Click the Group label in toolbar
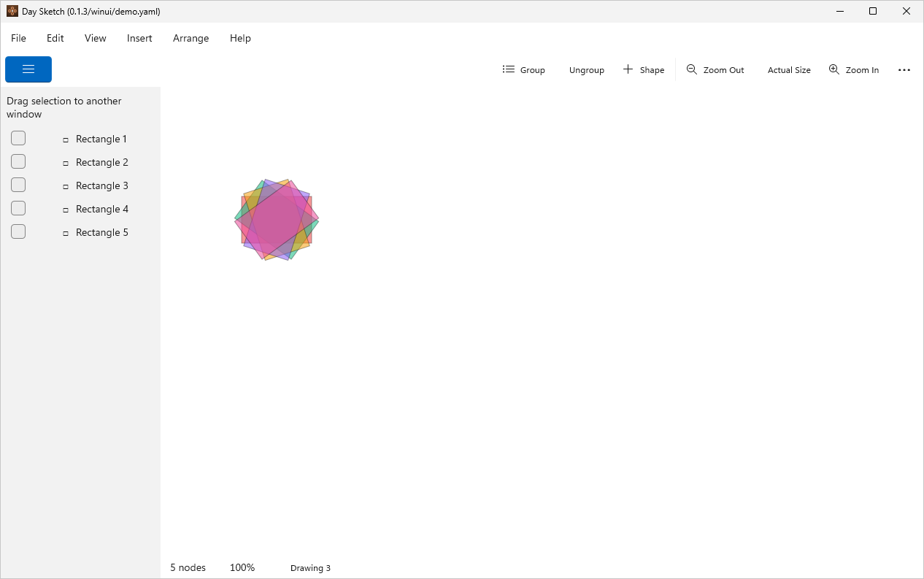The image size is (924, 579). pos(533,70)
